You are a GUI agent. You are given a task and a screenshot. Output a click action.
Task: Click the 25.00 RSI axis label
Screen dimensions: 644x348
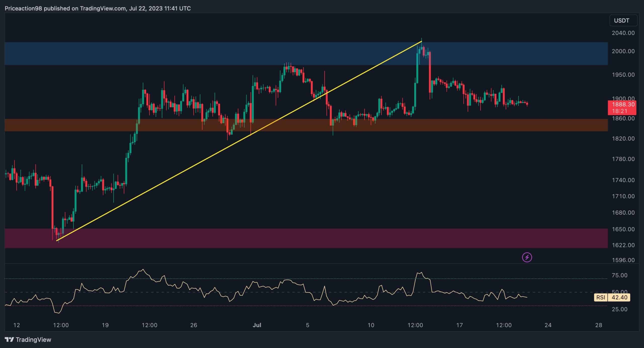[619, 309]
